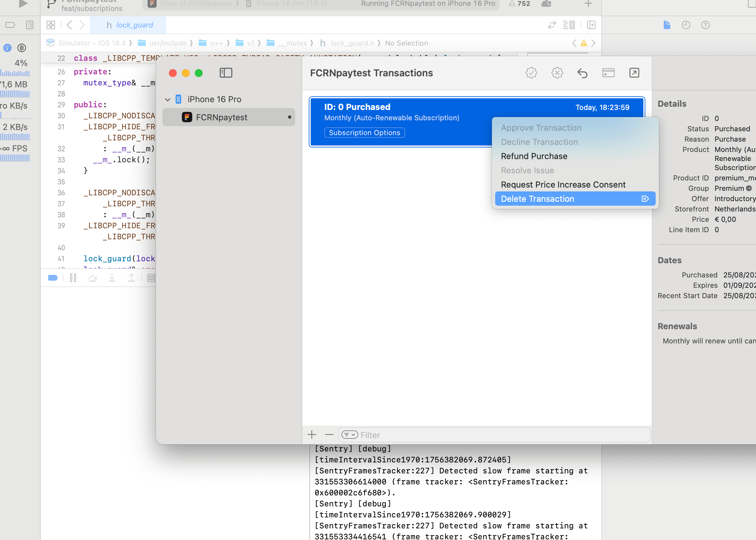Open the usr/include breadcrumb menu
This screenshot has height=540, width=756.
click(x=168, y=43)
